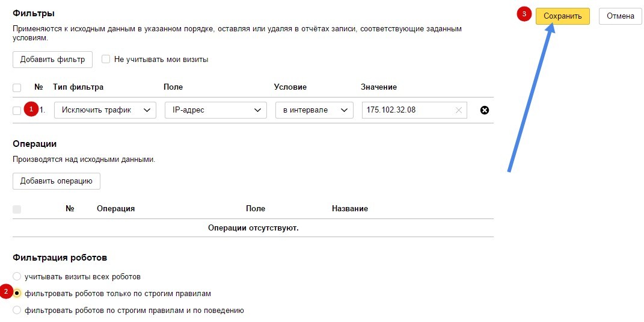Check the select-all filters header checkbox
644x322 pixels.
[x=17, y=87]
